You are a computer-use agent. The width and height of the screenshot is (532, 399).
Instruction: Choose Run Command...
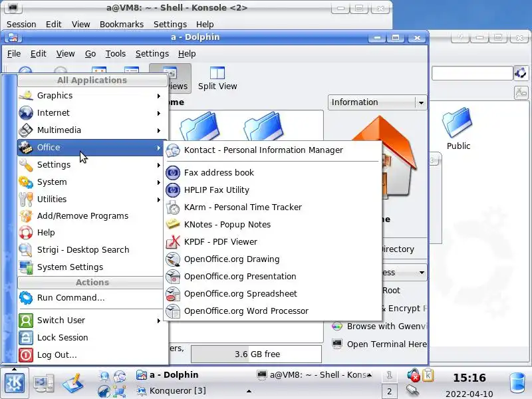(x=91, y=298)
